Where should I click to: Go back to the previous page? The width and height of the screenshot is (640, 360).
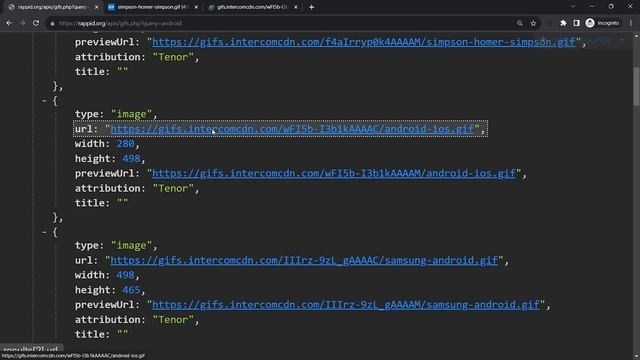pos(9,23)
